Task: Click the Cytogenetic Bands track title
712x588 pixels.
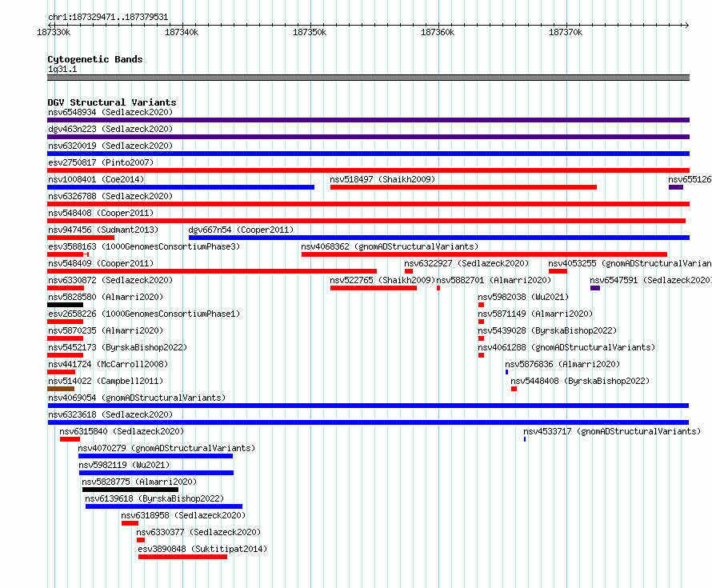Action: click(x=95, y=59)
